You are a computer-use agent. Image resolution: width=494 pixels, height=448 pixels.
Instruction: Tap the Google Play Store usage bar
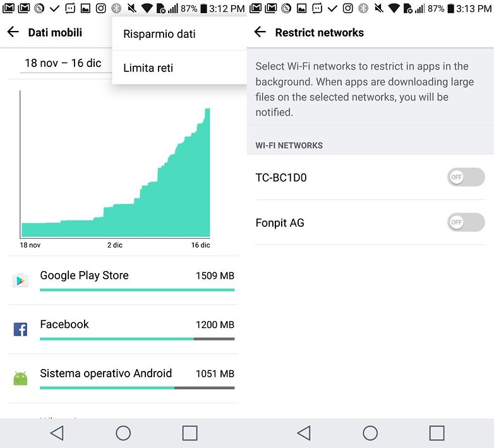[x=137, y=290]
